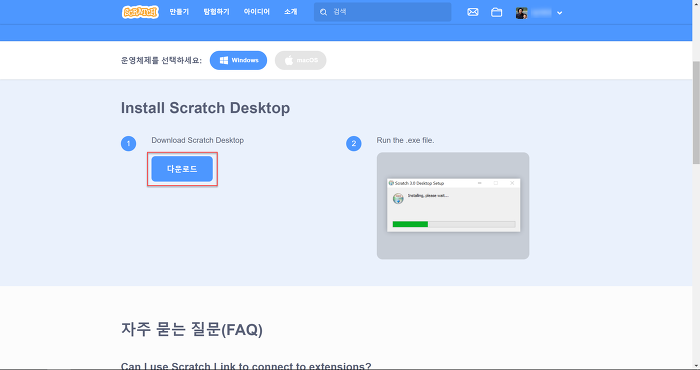The width and height of the screenshot is (700, 370).
Task: Select macOS operating system
Action: click(x=300, y=60)
